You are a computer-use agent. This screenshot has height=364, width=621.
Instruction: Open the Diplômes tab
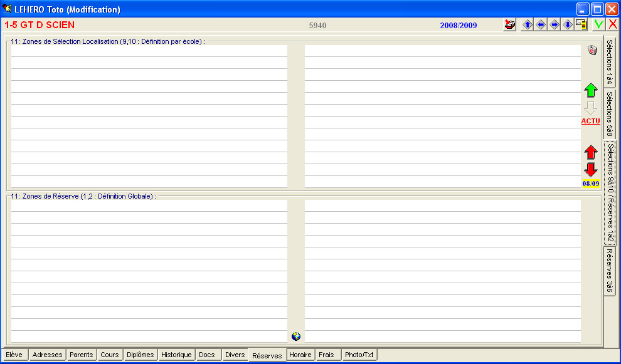point(141,355)
